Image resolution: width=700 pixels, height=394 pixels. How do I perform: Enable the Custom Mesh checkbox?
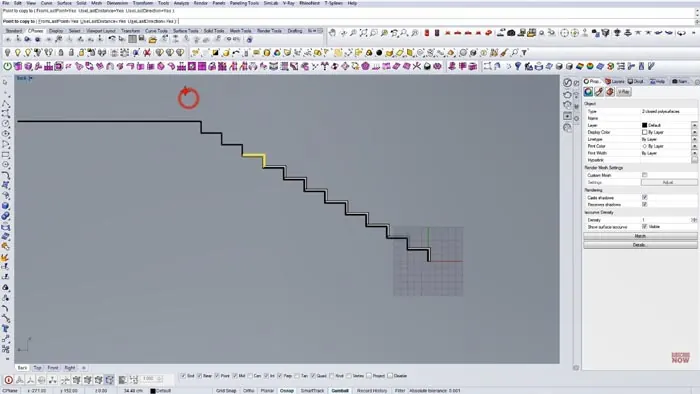pos(645,175)
